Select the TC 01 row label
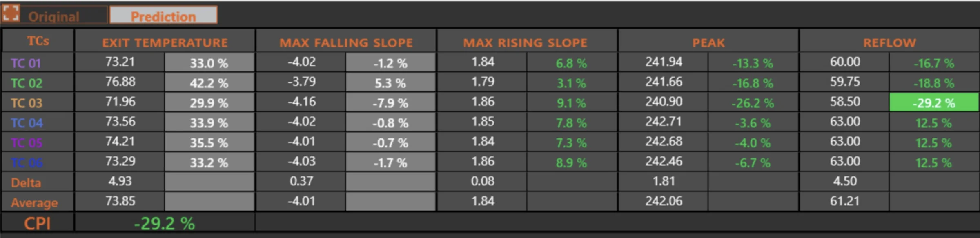 [26, 63]
